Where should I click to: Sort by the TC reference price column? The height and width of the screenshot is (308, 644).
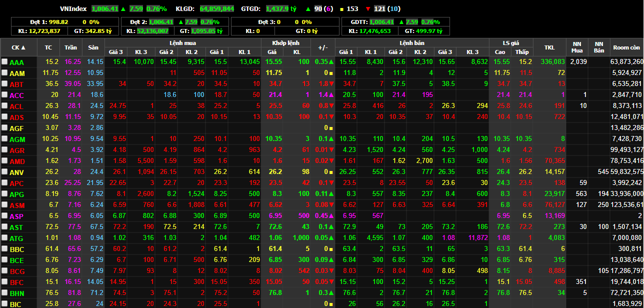click(48, 47)
